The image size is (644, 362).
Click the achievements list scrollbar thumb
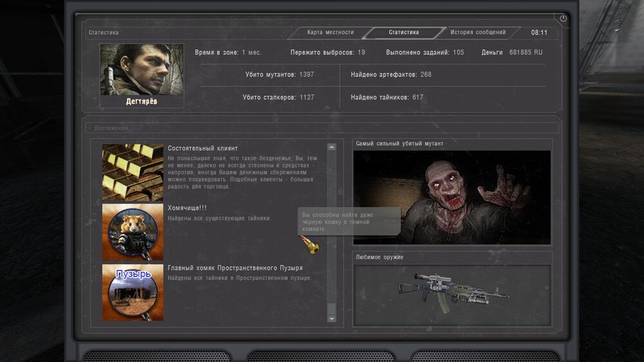(x=332, y=309)
